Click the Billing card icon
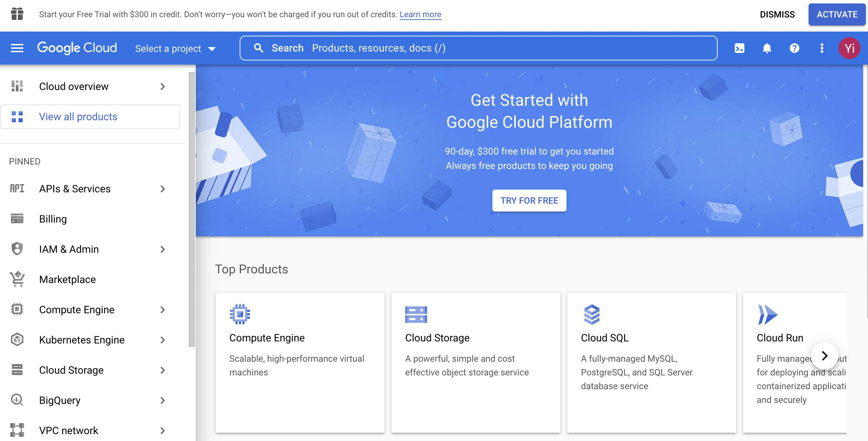 (17, 219)
